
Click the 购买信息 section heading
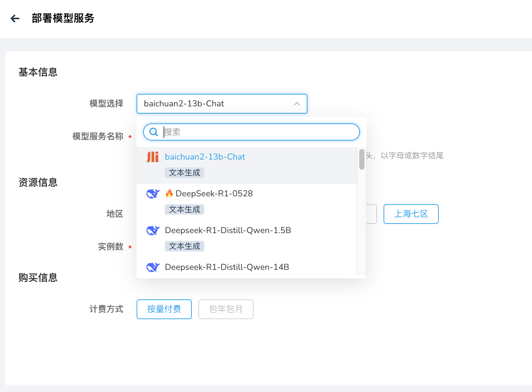pyautogui.click(x=38, y=278)
